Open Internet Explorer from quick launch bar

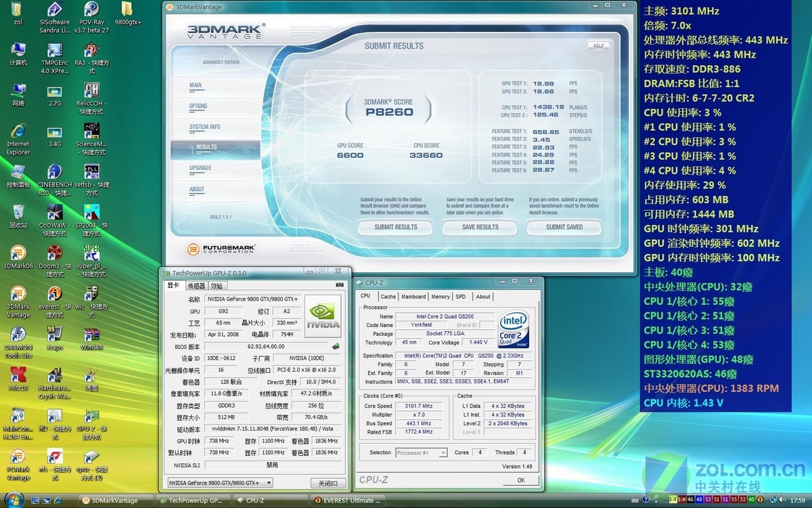[59, 501]
